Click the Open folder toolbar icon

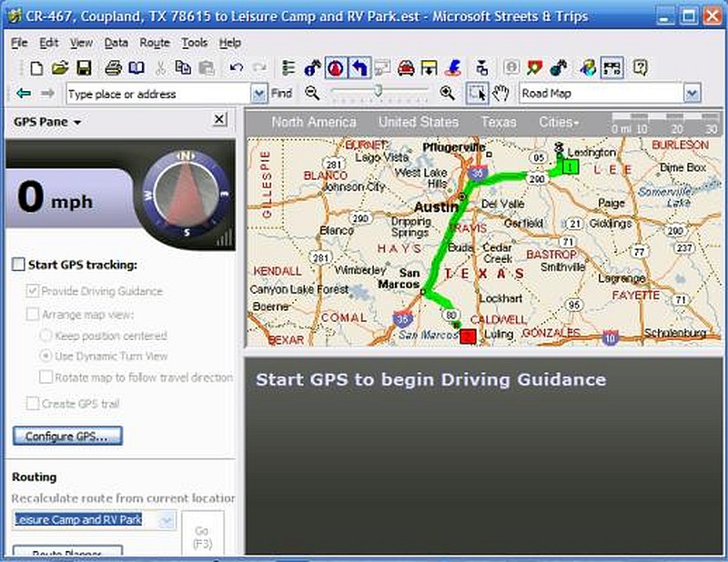pyautogui.click(x=60, y=68)
